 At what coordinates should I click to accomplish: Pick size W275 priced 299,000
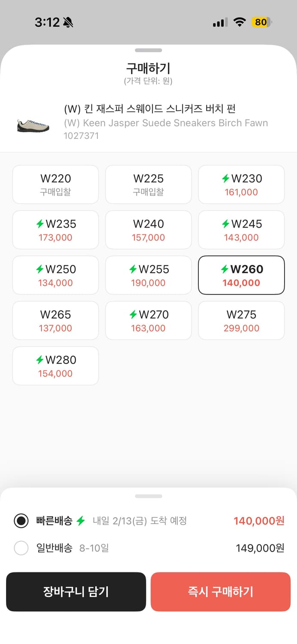[241, 321]
